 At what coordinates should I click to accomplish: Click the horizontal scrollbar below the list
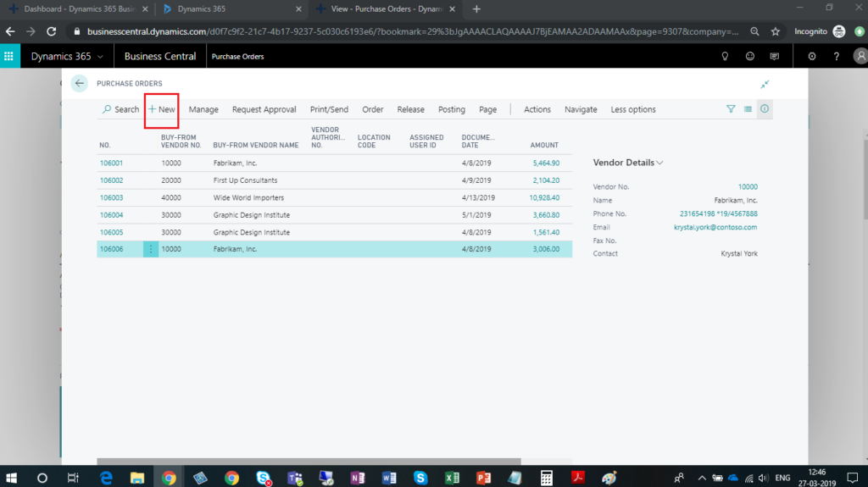point(309,462)
